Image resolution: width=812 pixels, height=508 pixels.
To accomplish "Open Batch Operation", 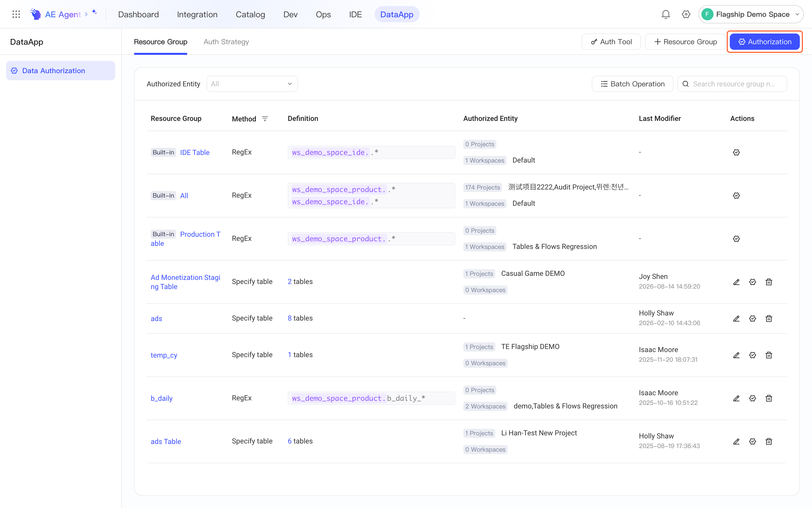I will pyautogui.click(x=632, y=84).
